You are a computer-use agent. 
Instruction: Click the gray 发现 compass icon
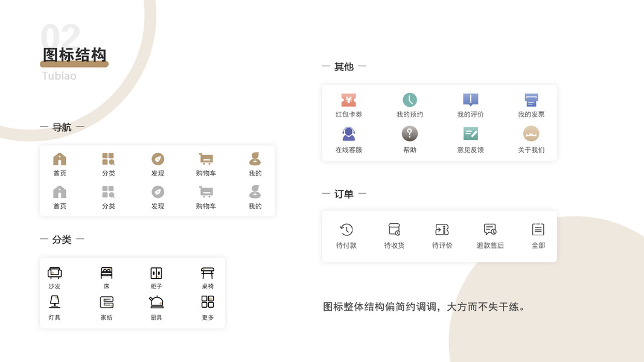pyautogui.click(x=158, y=192)
